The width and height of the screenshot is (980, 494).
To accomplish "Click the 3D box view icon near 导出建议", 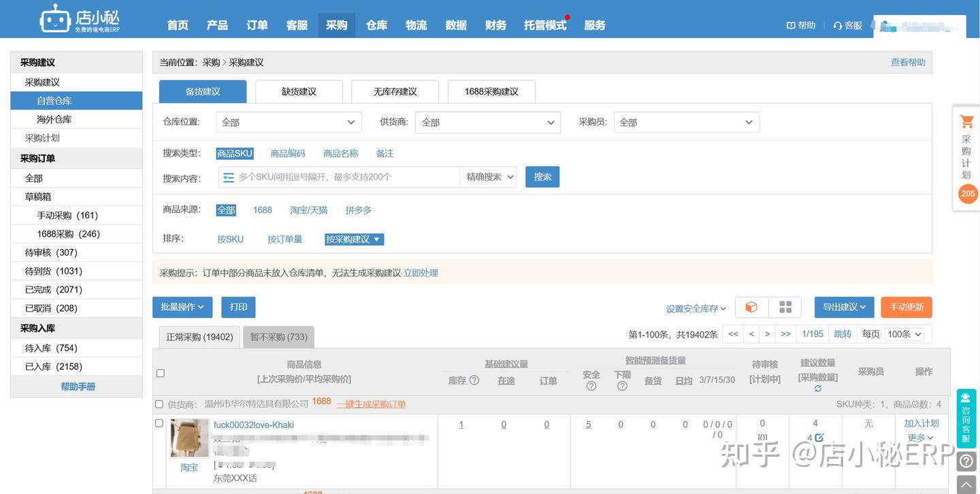I will pos(751,307).
